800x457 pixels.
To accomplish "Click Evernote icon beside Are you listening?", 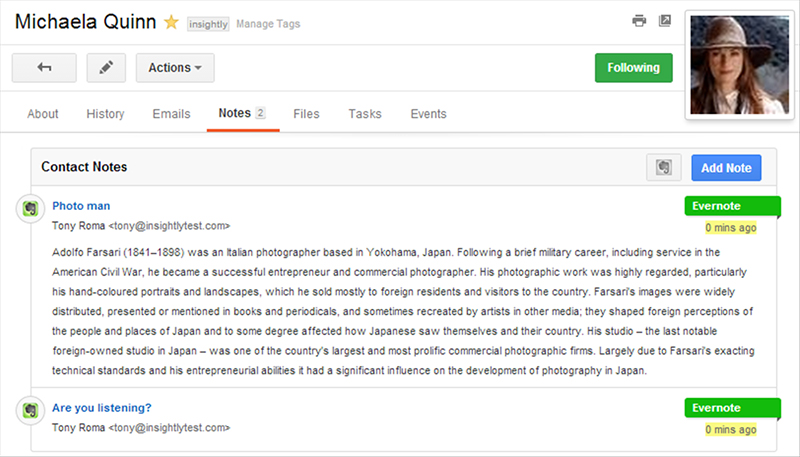I will click(31, 410).
